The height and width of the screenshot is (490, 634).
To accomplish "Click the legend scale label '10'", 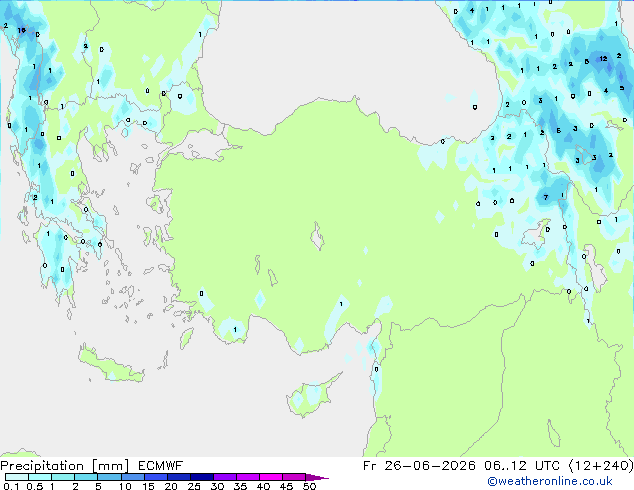I will pyautogui.click(x=125, y=486).
